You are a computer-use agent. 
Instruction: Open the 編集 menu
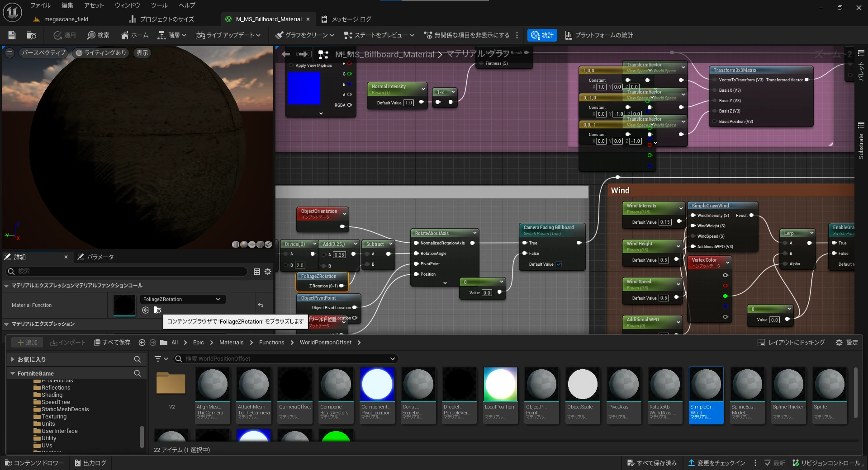coord(67,5)
